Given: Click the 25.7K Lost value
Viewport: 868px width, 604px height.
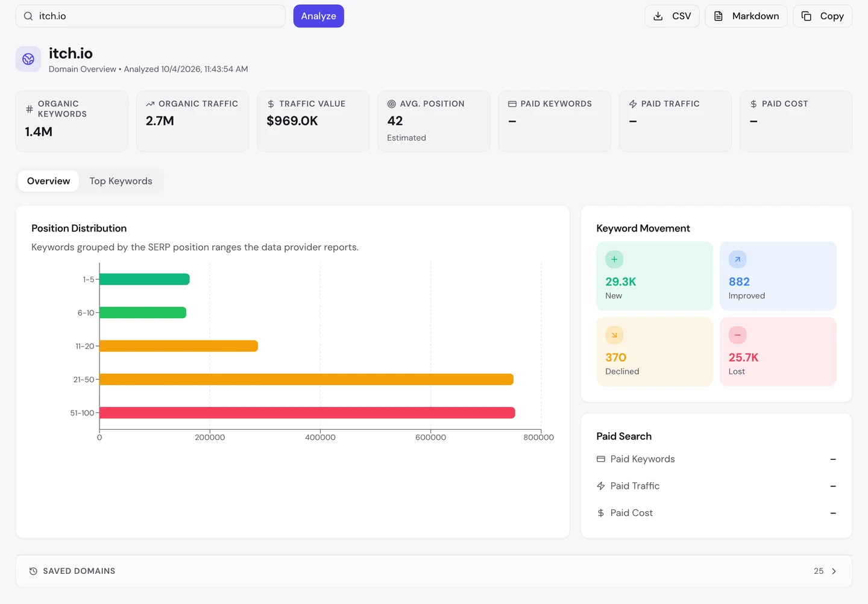Looking at the screenshot, I should [744, 357].
